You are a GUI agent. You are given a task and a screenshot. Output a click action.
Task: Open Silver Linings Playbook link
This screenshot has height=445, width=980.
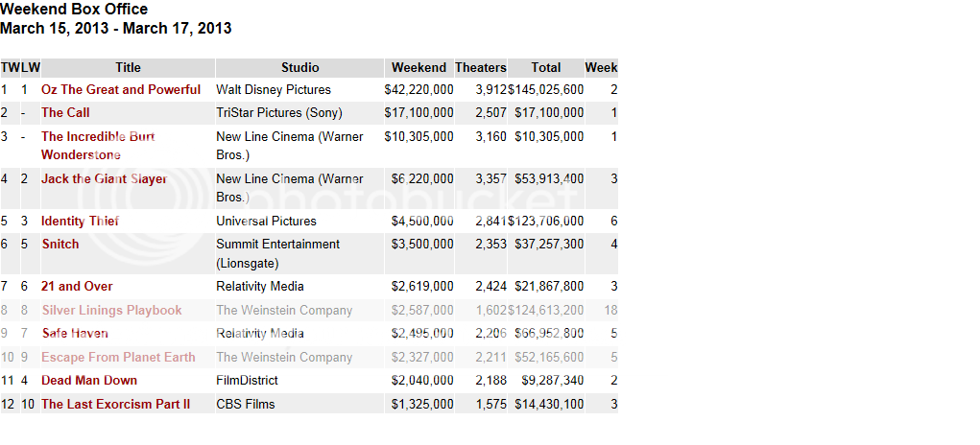coord(111,311)
